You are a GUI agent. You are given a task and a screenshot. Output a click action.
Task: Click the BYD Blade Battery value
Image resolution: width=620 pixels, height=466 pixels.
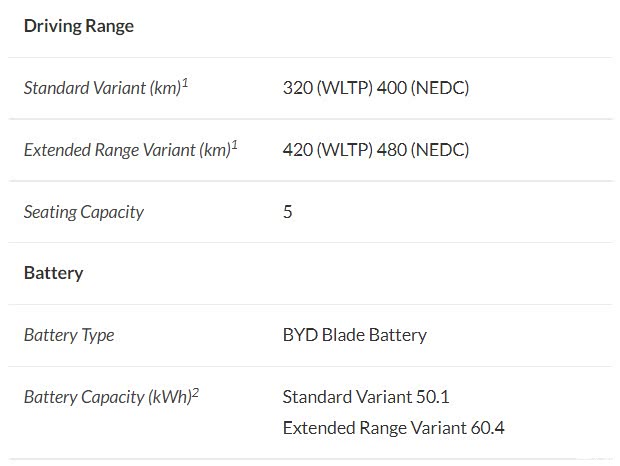coord(355,335)
